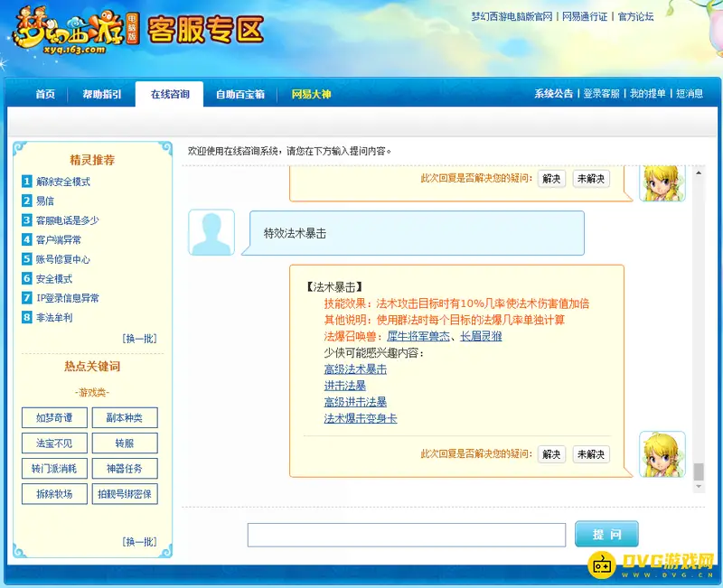Click 换一批 under 精灵推荐 list

tap(140, 339)
